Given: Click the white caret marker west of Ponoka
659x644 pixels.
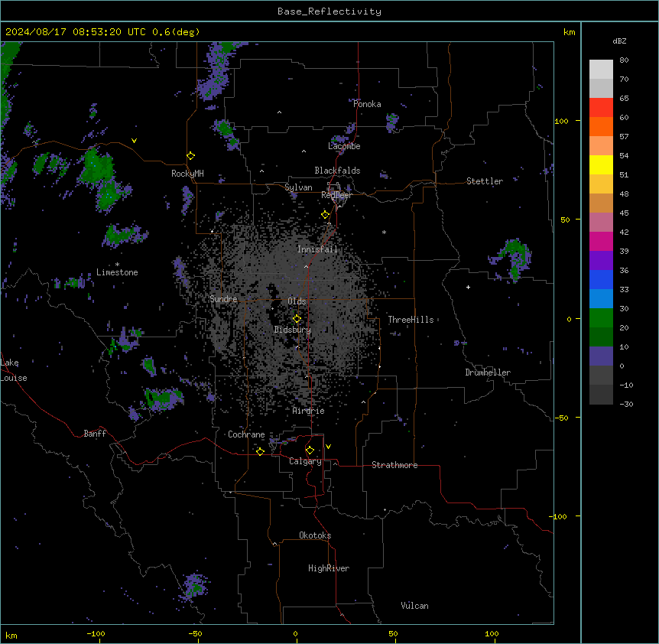Looking at the screenshot, I should (x=279, y=112).
